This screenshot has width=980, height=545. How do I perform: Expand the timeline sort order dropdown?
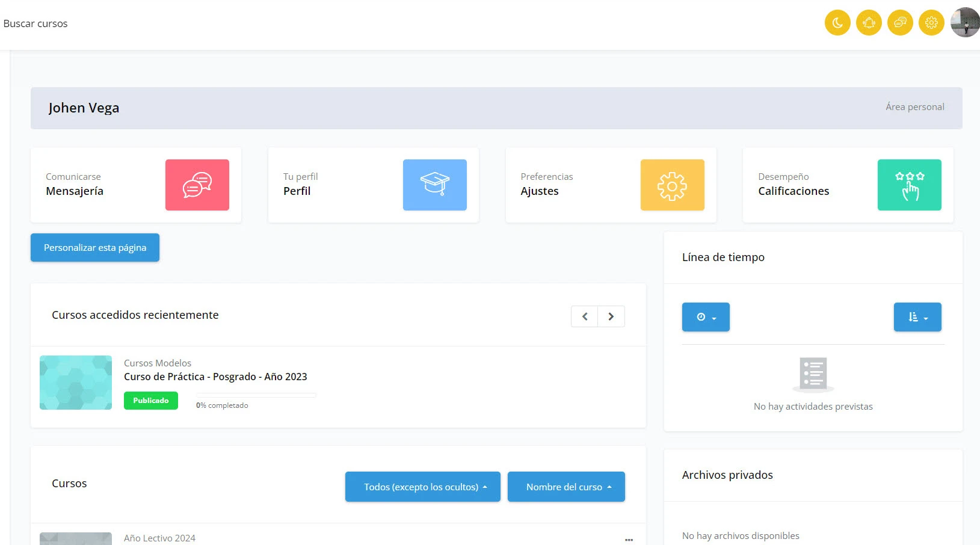[917, 317]
